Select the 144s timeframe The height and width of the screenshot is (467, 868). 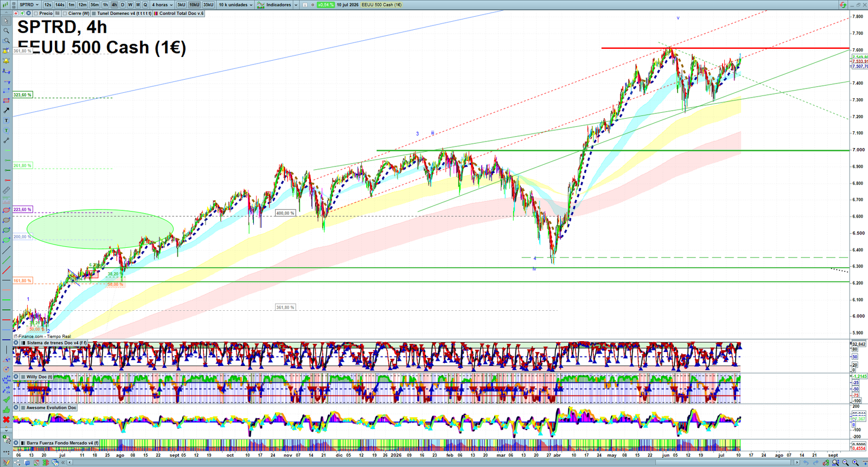(60, 5)
